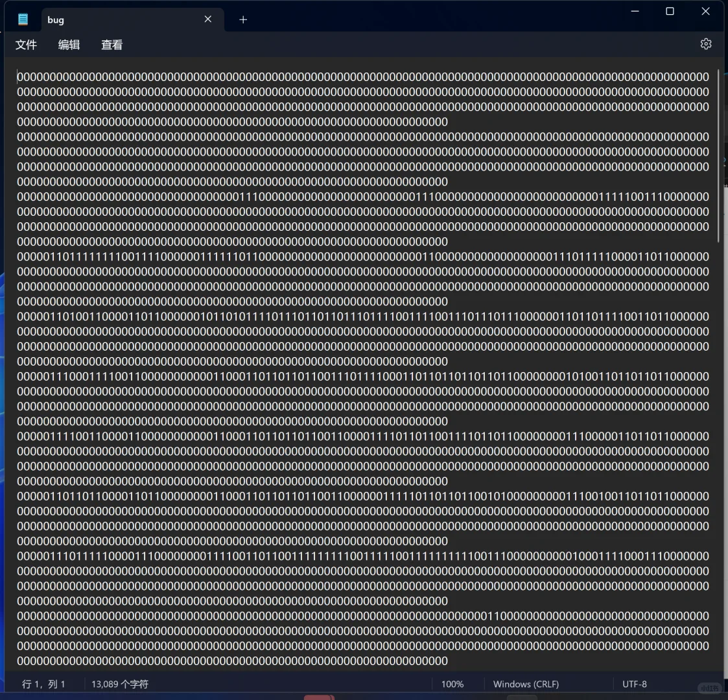Viewport: 728px width, 700px height.
Task: Add a new tab with plus button
Action: tap(243, 19)
